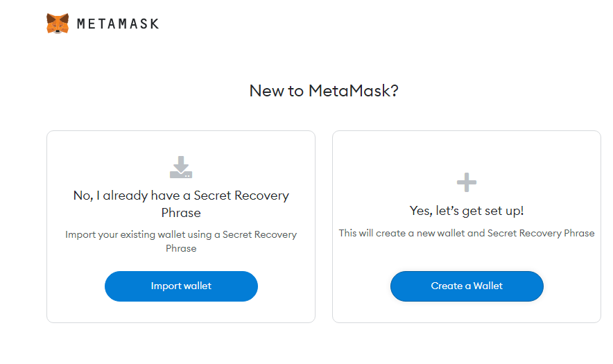Click the download arrow import icon
The height and width of the screenshot is (364, 613).
click(181, 167)
